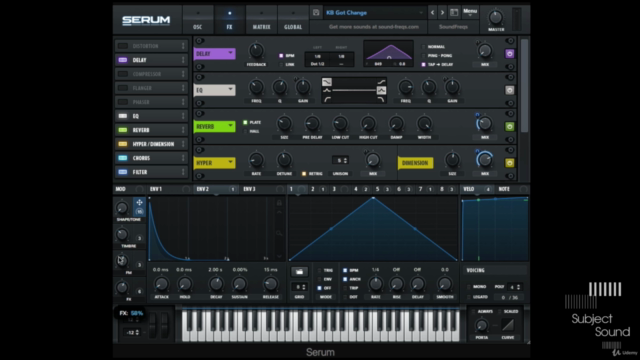The width and height of the screenshot is (640, 360).
Task: Click the SoundFreqs link
Action: pos(453,27)
